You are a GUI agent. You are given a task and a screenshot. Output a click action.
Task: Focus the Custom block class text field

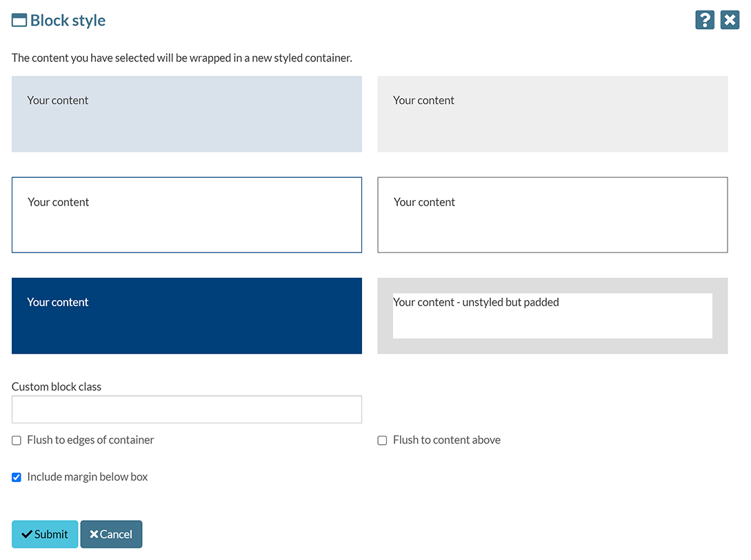[x=187, y=410]
